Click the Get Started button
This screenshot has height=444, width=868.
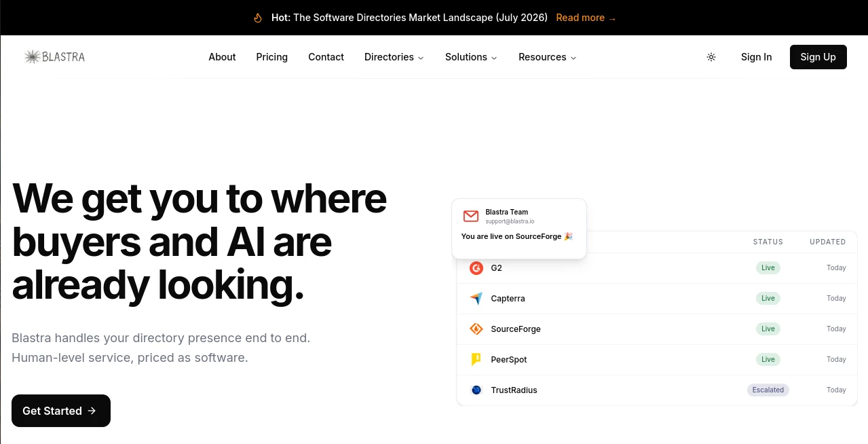pos(61,411)
